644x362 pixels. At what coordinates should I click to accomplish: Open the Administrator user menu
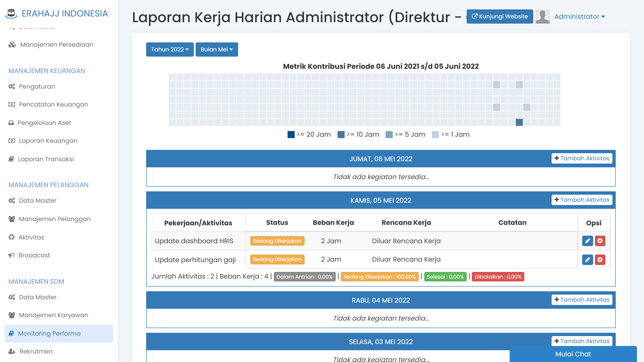coord(579,16)
